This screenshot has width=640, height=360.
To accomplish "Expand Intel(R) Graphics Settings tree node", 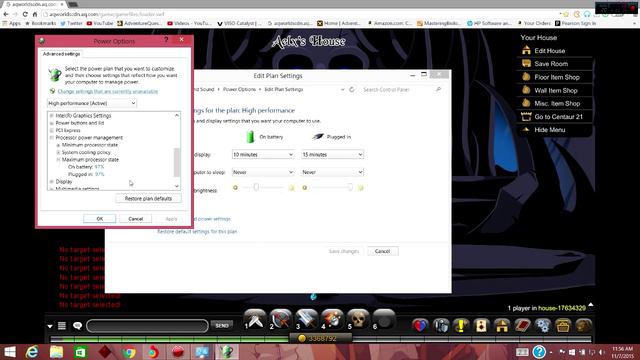I will point(51,116).
